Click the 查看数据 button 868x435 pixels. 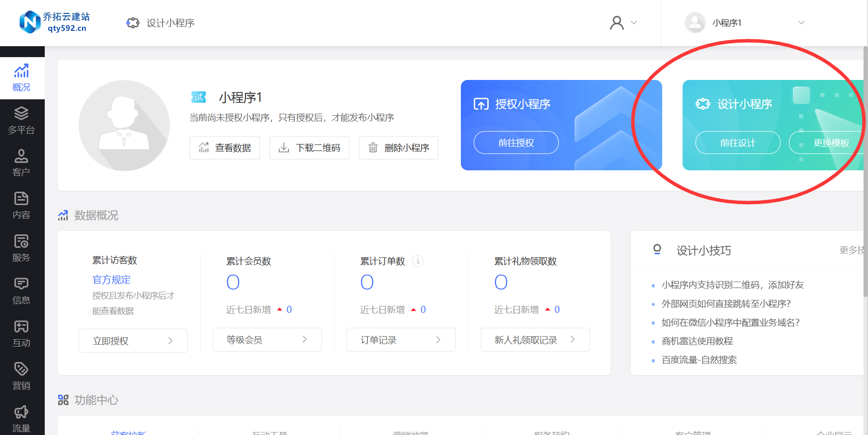(x=225, y=147)
